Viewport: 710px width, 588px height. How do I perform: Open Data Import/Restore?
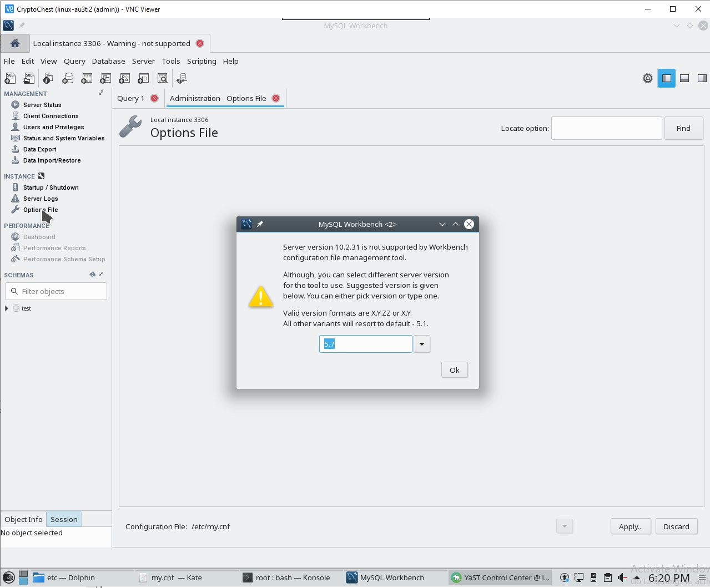[52, 160]
